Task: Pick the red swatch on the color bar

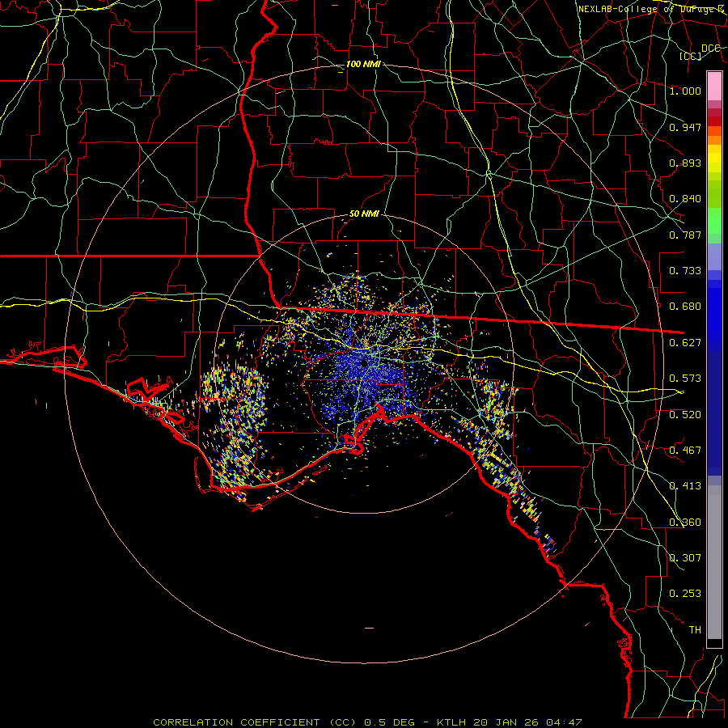Action: pyautogui.click(x=714, y=121)
